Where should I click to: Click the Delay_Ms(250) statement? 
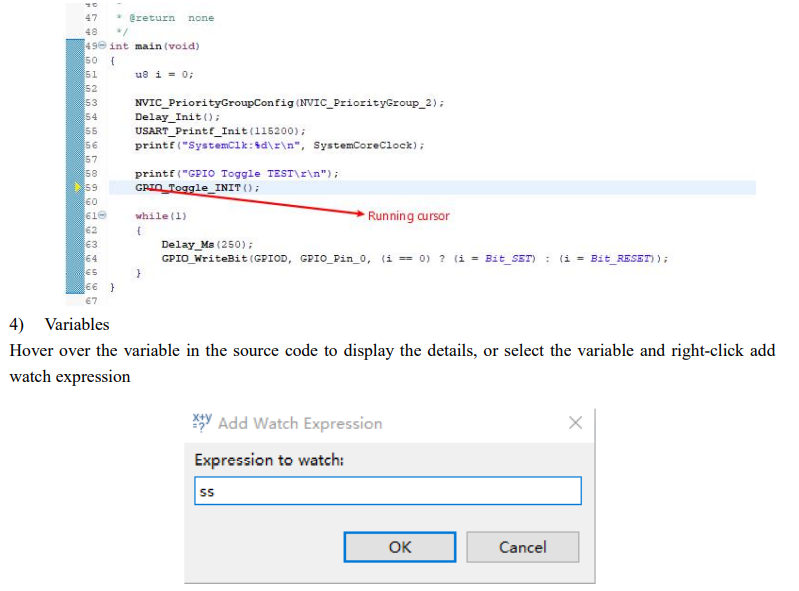[x=207, y=244]
